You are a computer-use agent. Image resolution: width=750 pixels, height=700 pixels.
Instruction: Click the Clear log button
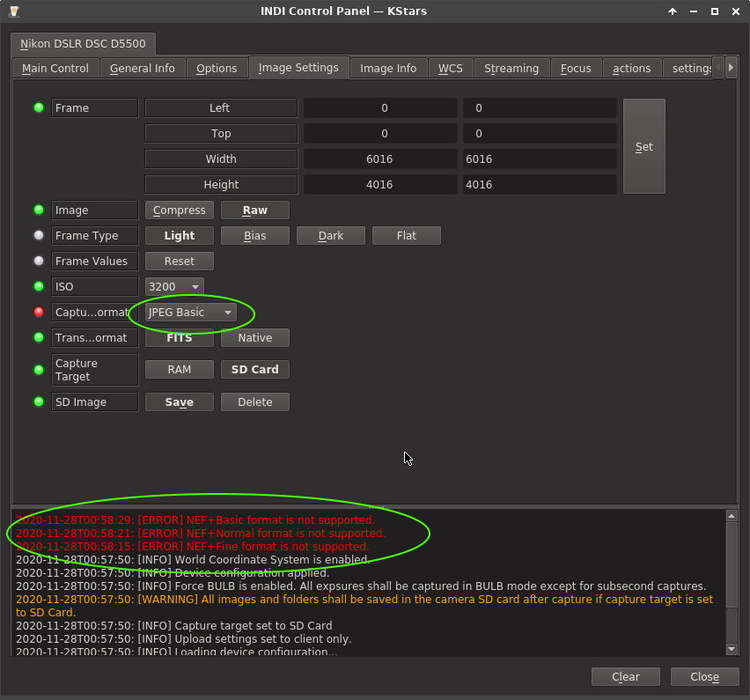tap(625, 676)
